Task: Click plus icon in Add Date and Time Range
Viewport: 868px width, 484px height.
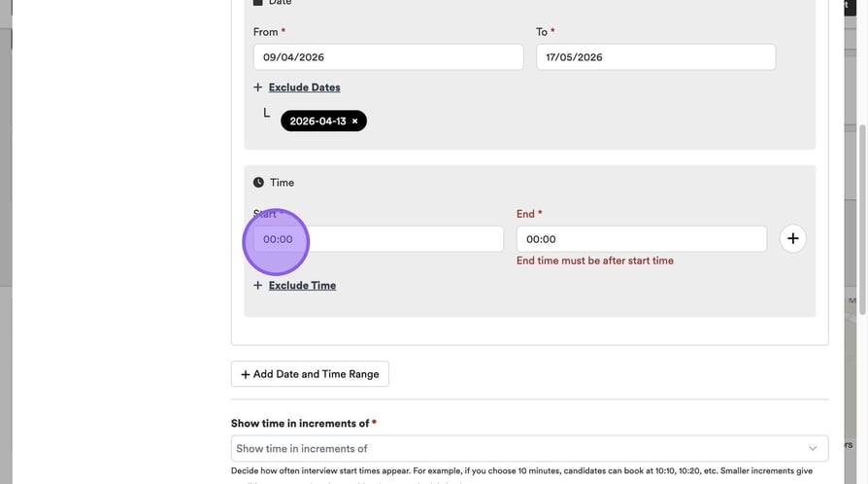Action: coord(246,374)
